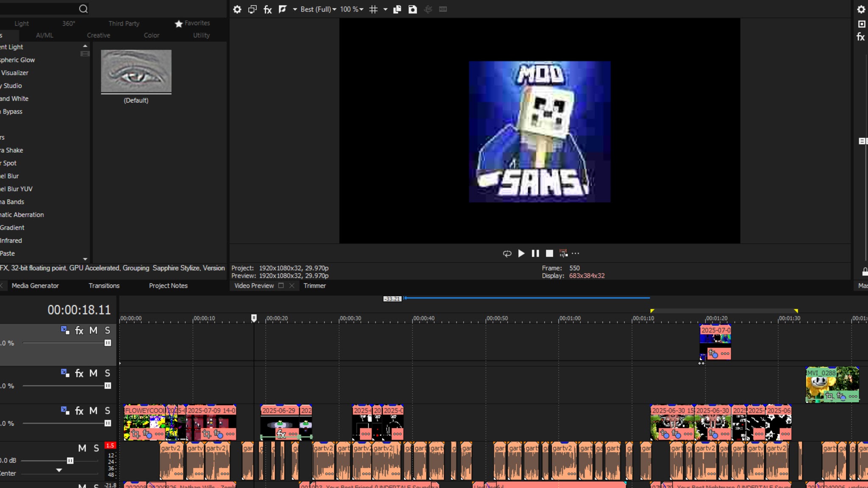Expand overlays grid dropdown arrow

(x=385, y=9)
